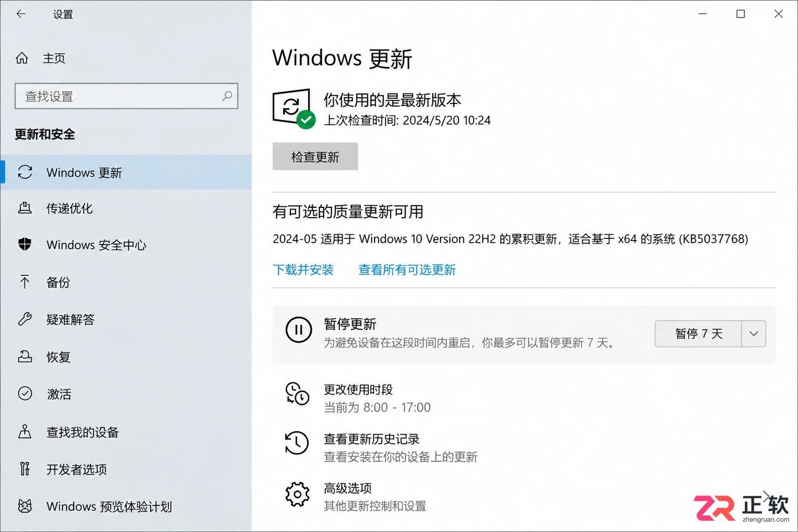Go to 主页 home link

[54, 58]
